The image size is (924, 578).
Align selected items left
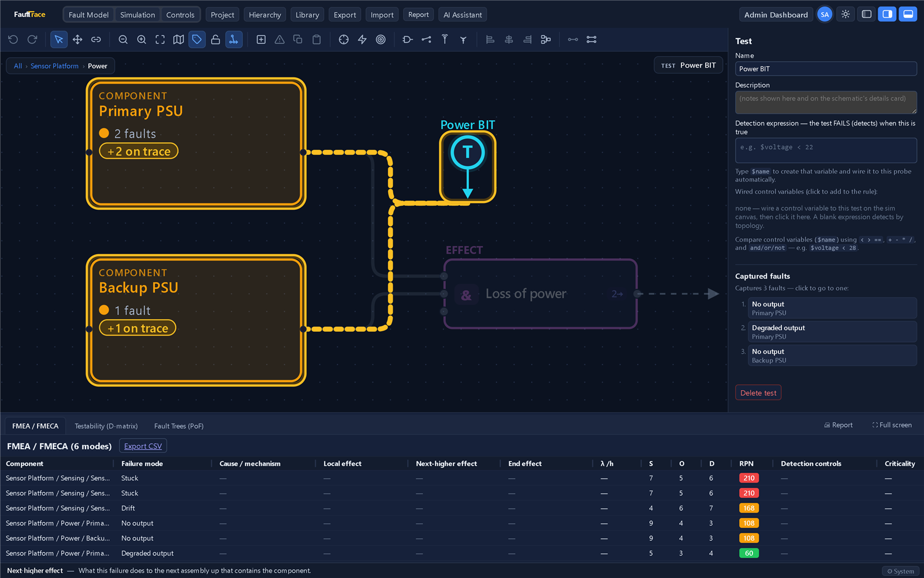[490, 39]
